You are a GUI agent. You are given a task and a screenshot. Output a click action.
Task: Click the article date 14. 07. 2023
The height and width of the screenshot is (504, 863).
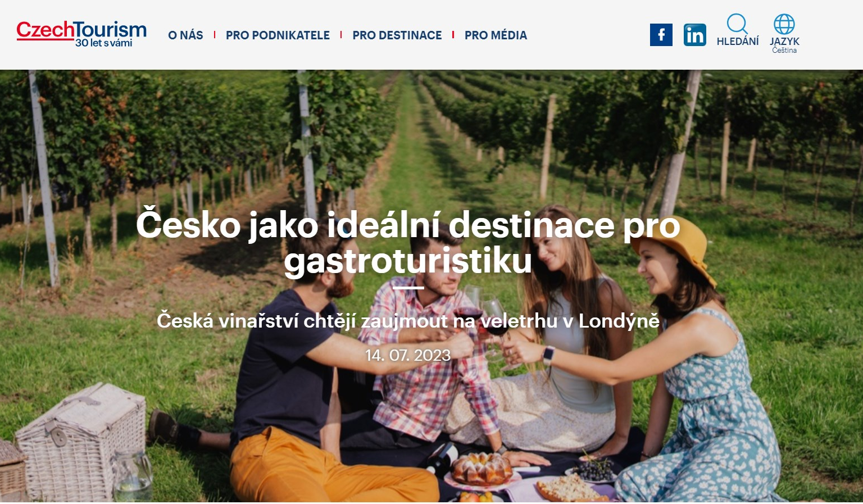pyautogui.click(x=408, y=355)
